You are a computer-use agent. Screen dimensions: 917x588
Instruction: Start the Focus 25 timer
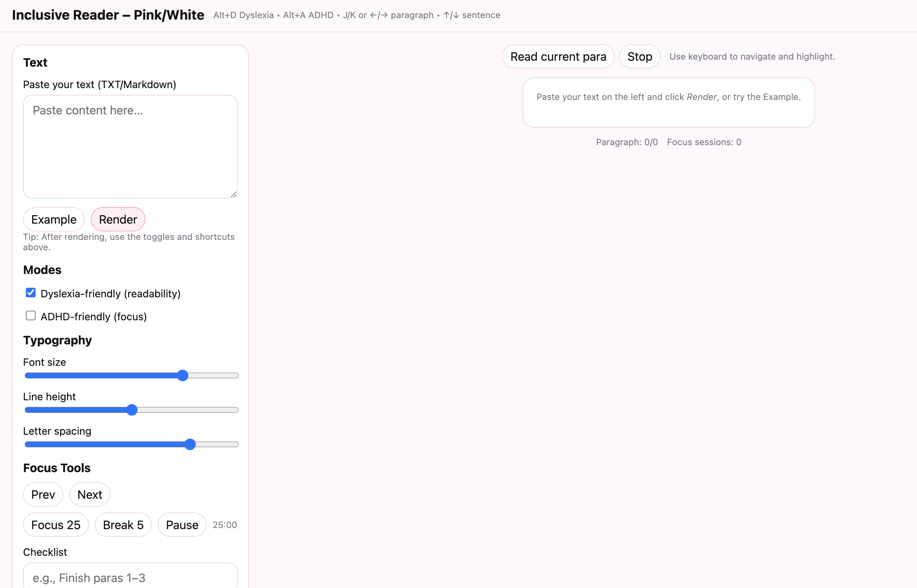pyautogui.click(x=56, y=525)
